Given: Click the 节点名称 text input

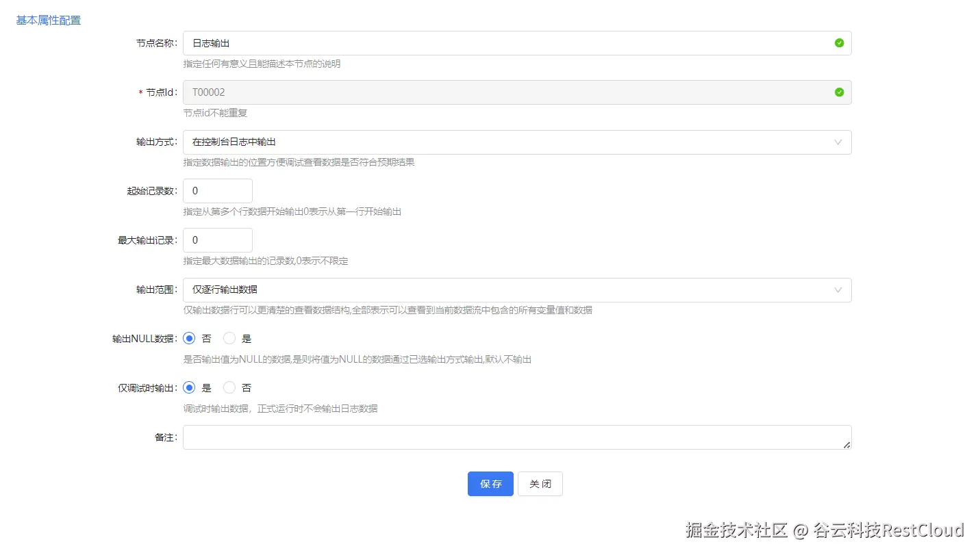Looking at the screenshot, I should pyautogui.click(x=479, y=42).
